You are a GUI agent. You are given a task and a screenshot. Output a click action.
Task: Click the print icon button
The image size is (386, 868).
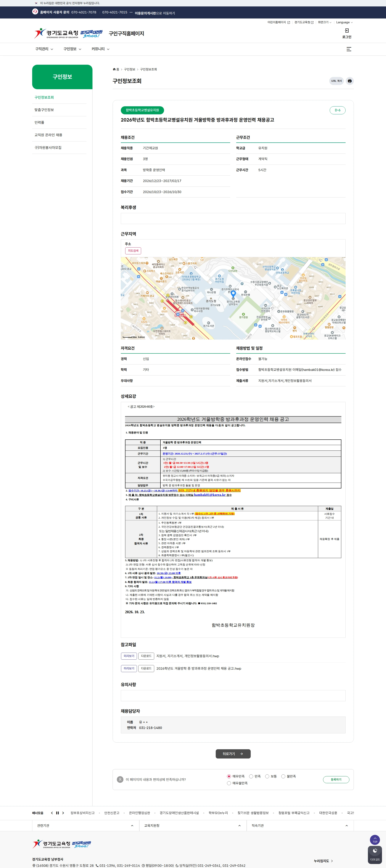(350, 81)
